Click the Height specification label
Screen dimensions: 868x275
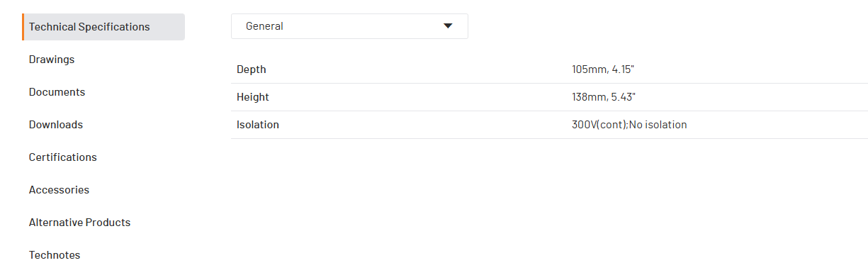pos(253,97)
